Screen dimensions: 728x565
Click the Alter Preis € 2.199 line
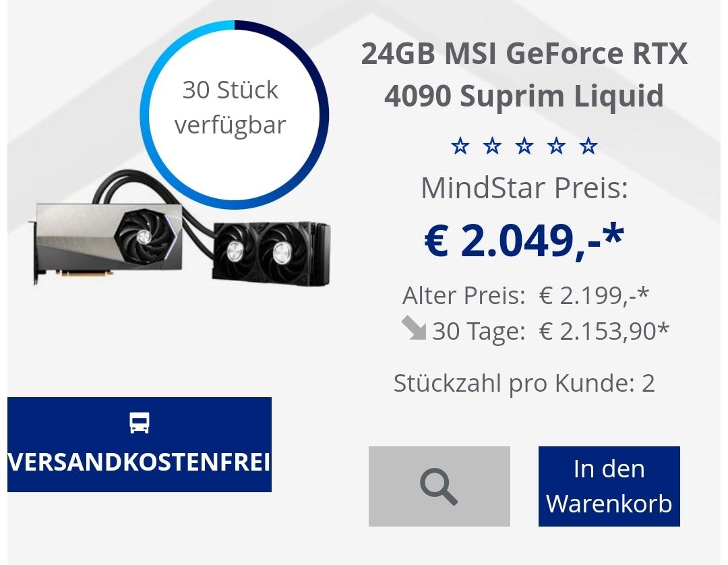pos(526,295)
